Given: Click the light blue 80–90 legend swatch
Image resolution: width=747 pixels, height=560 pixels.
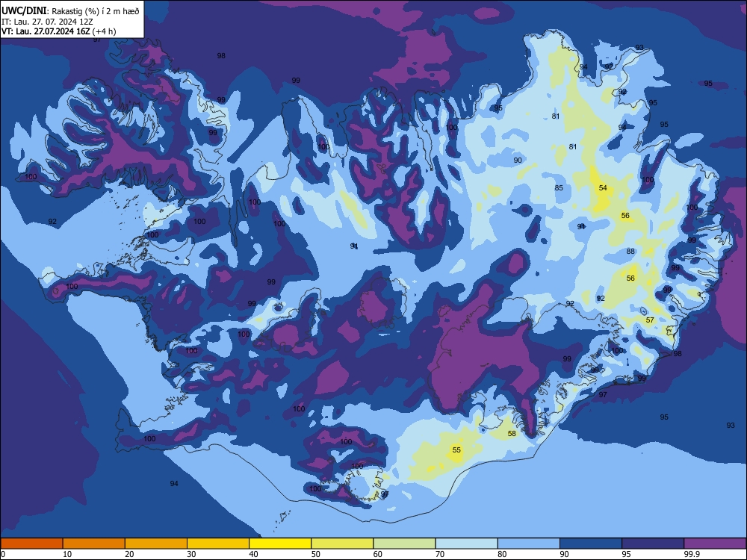Looking at the screenshot, I should (x=529, y=544).
